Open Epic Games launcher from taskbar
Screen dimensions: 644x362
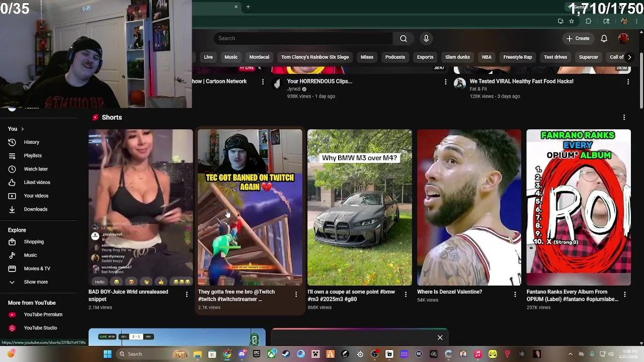(257, 354)
